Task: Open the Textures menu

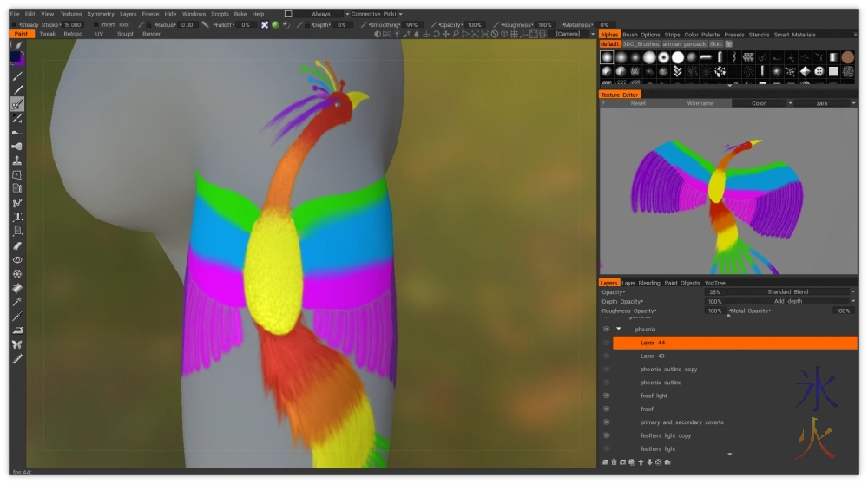Action: pos(70,14)
